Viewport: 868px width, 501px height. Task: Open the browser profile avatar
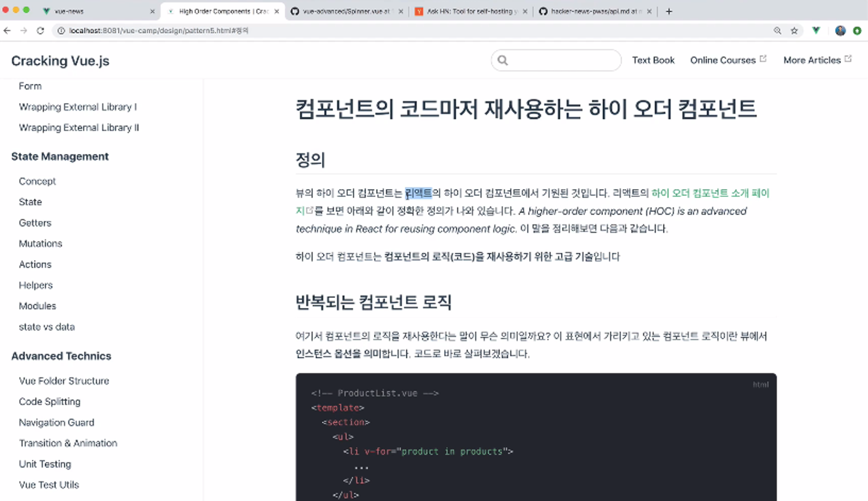pos(840,31)
